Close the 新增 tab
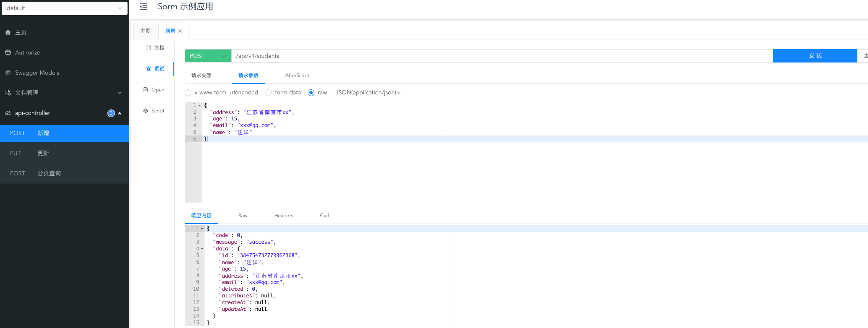The width and height of the screenshot is (868, 328). coord(180,31)
